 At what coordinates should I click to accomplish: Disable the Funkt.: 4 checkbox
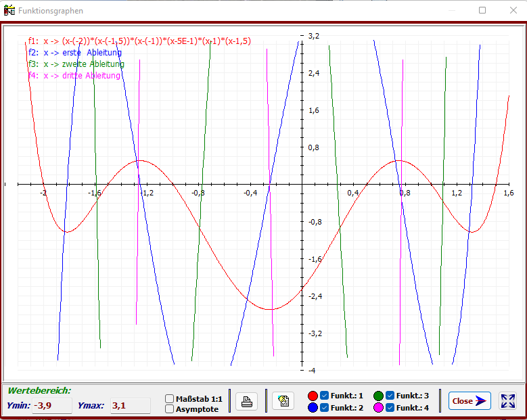[390, 408]
